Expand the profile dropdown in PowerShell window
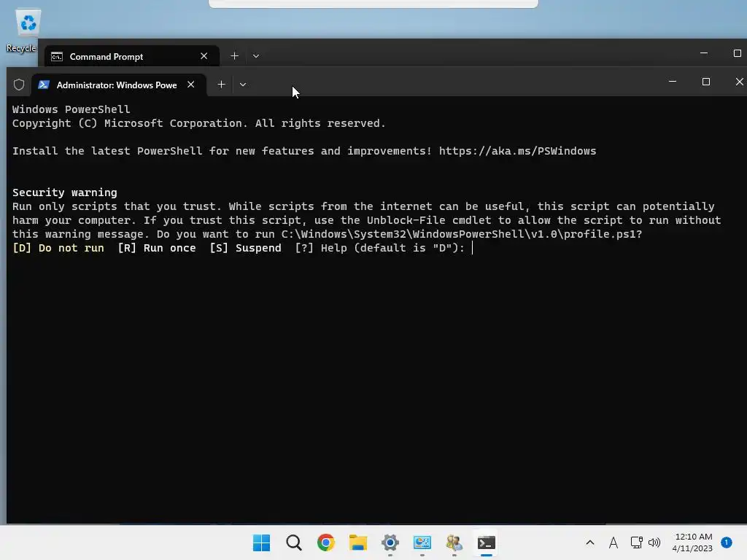747x560 pixels. [243, 85]
